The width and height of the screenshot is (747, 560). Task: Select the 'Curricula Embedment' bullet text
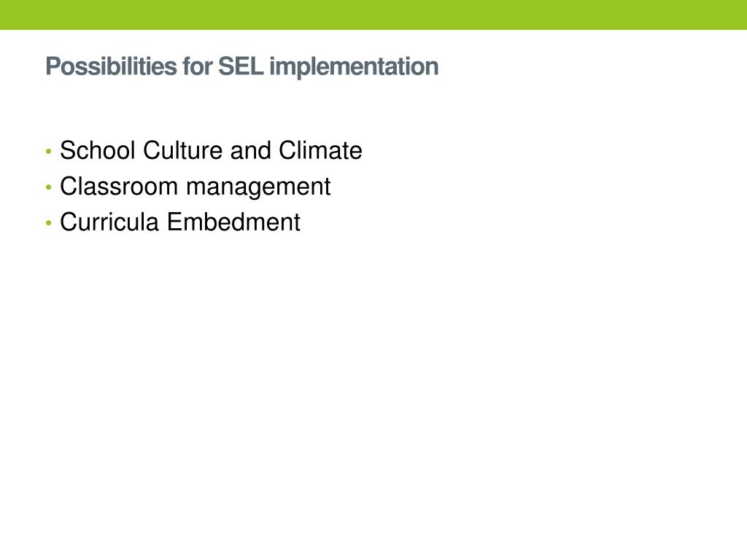(x=179, y=222)
